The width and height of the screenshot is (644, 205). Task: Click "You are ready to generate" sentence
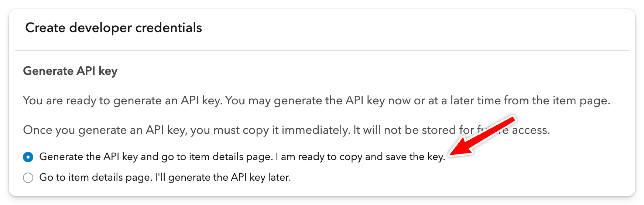click(x=123, y=101)
